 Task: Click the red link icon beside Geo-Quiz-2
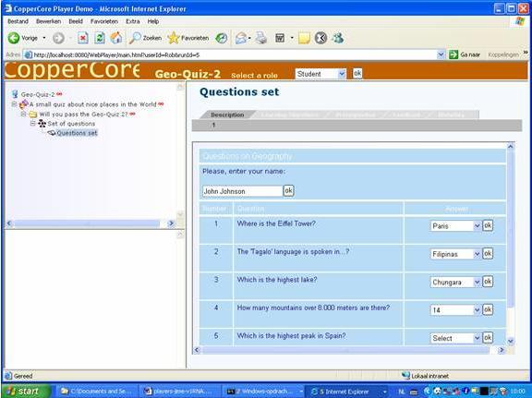point(59,94)
